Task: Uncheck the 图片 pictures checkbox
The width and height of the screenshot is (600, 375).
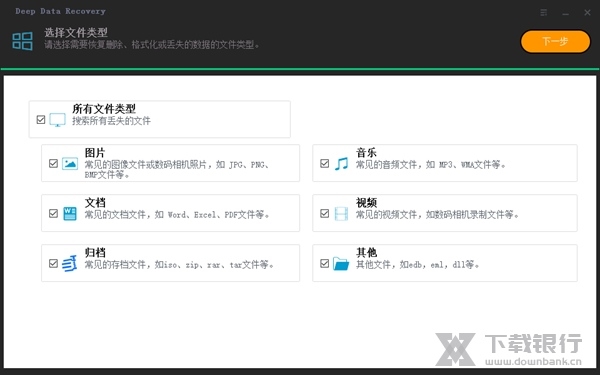Action: pyautogui.click(x=53, y=163)
